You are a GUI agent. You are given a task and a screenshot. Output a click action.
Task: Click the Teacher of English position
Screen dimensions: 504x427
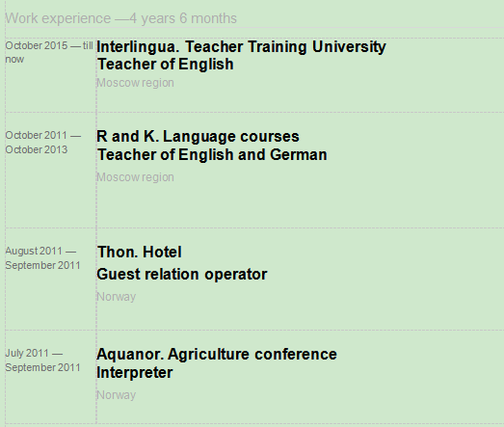(165, 64)
